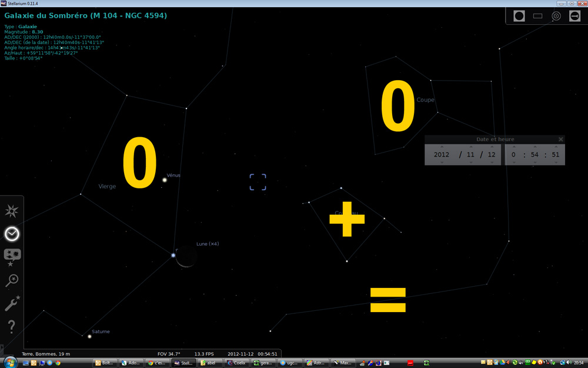
Task: Click the 13.3 FPS status text
Action: [x=204, y=354]
